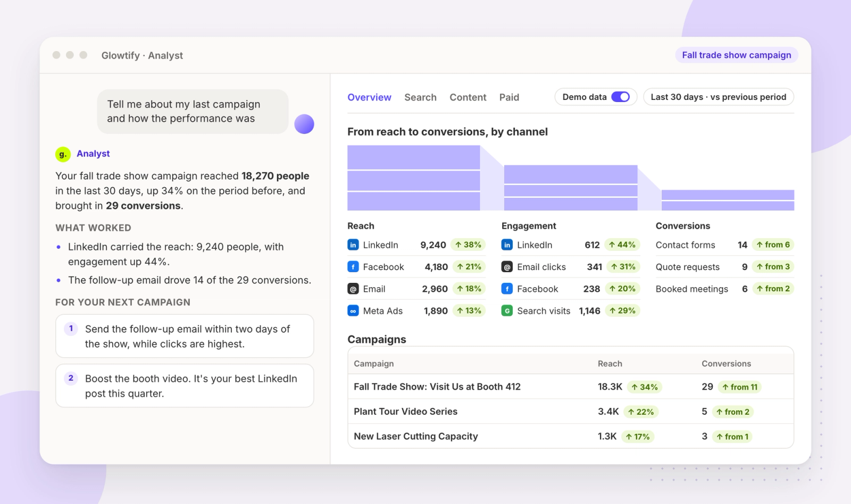Click the LinkedIn icon in the Engagement list
851x504 pixels.
[507, 245]
